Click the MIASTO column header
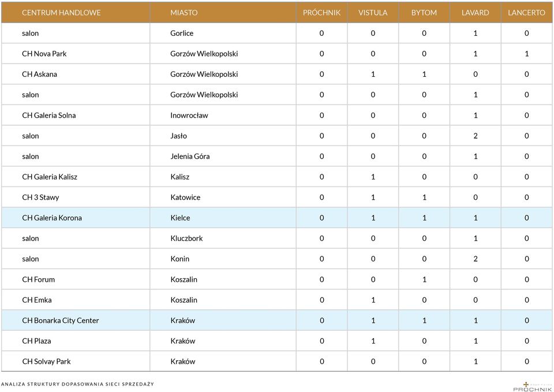This screenshot has width=554, height=392. [184, 13]
